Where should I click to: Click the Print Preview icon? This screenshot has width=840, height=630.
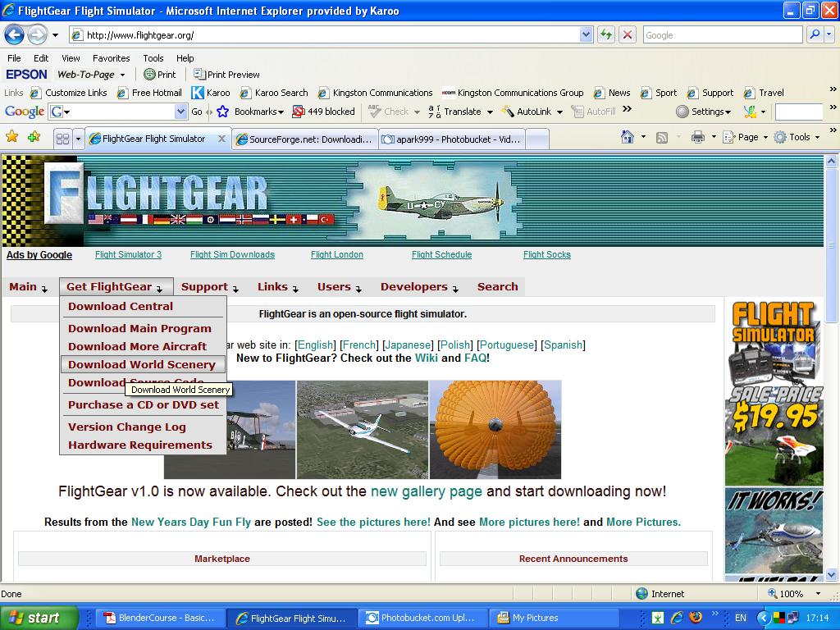click(199, 74)
